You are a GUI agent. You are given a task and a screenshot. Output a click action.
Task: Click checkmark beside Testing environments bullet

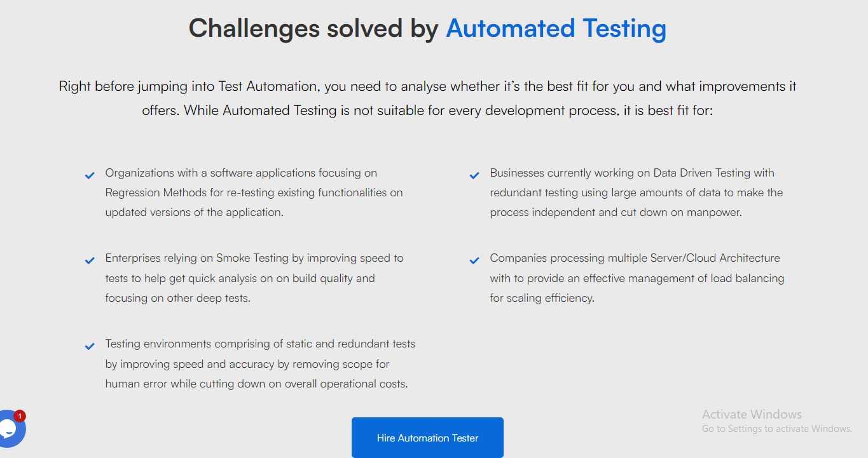(x=90, y=347)
